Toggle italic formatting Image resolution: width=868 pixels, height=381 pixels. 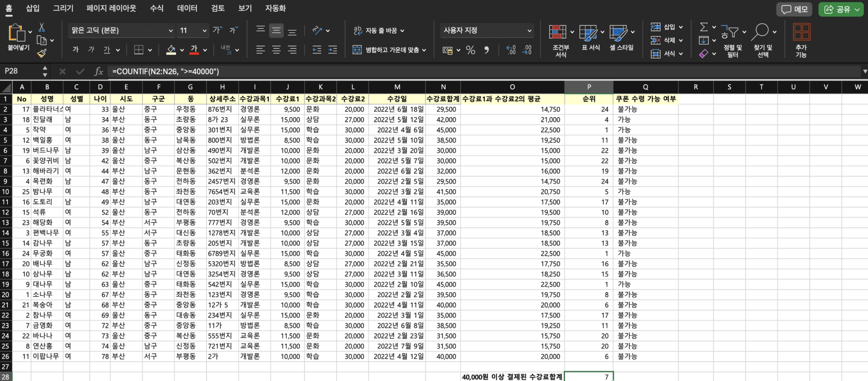click(91, 50)
